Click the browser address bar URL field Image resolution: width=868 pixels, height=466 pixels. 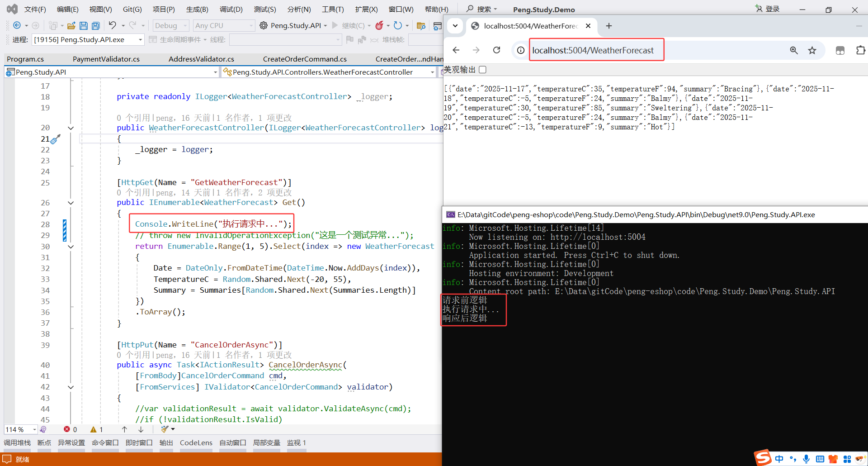click(x=593, y=50)
